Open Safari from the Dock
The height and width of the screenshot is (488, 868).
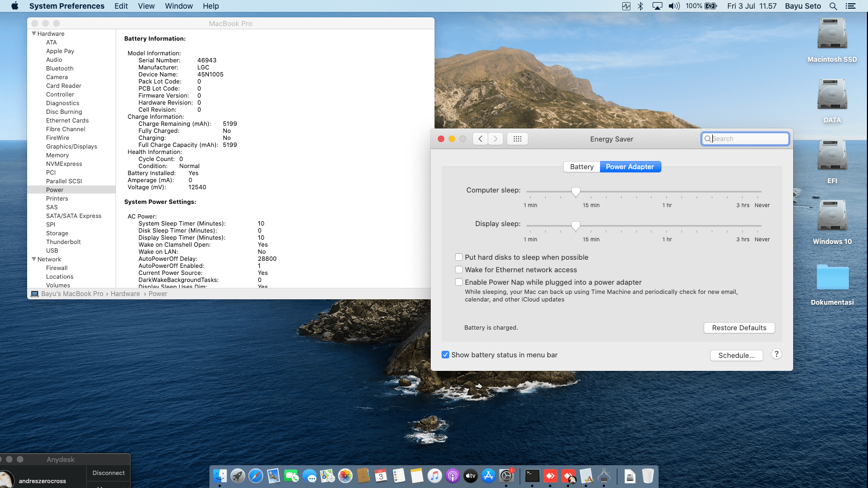click(x=256, y=476)
